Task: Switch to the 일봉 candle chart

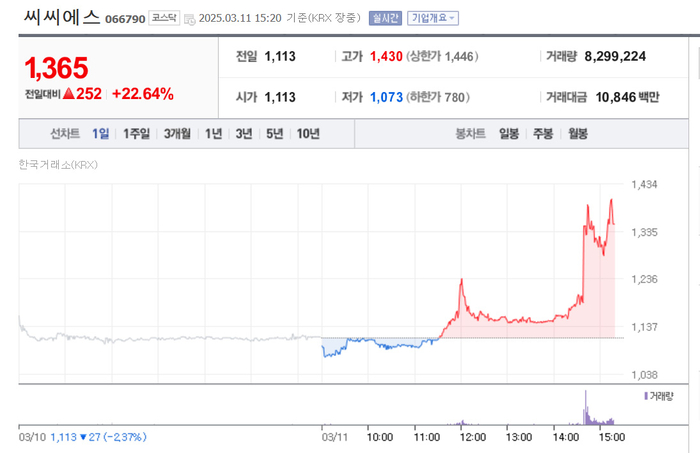Action: pos(509,133)
